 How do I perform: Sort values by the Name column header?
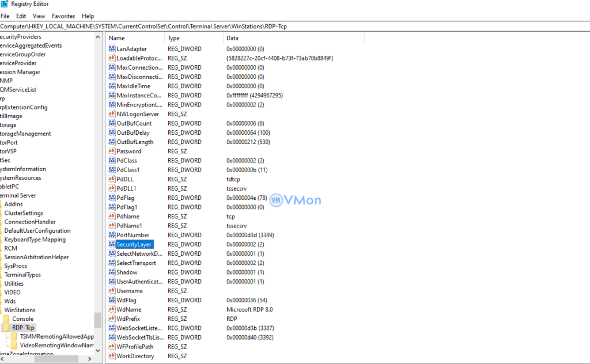tap(135, 38)
